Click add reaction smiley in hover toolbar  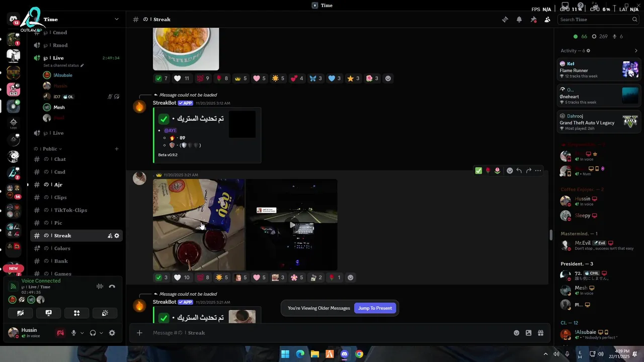click(510, 171)
